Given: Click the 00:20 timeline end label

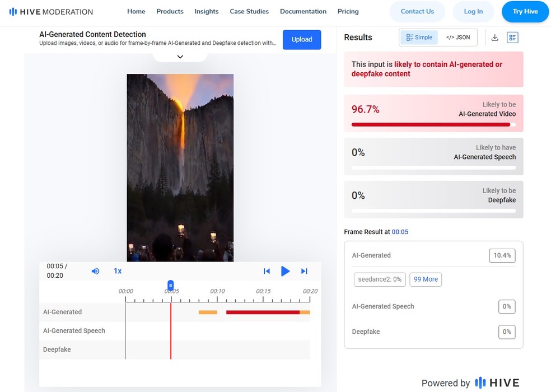Looking at the screenshot, I should 310,291.
